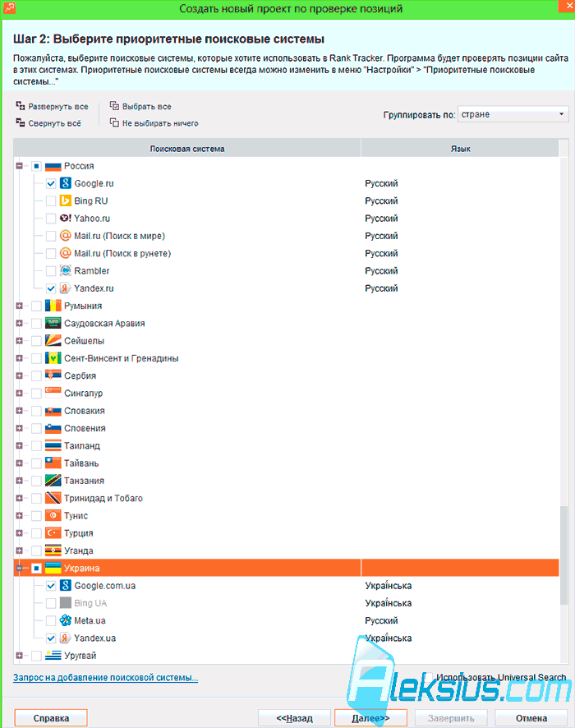The height and width of the screenshot is (728, 575).
Task: Uncheck the Yandex.ua checkbox
Action: (51, 638)
